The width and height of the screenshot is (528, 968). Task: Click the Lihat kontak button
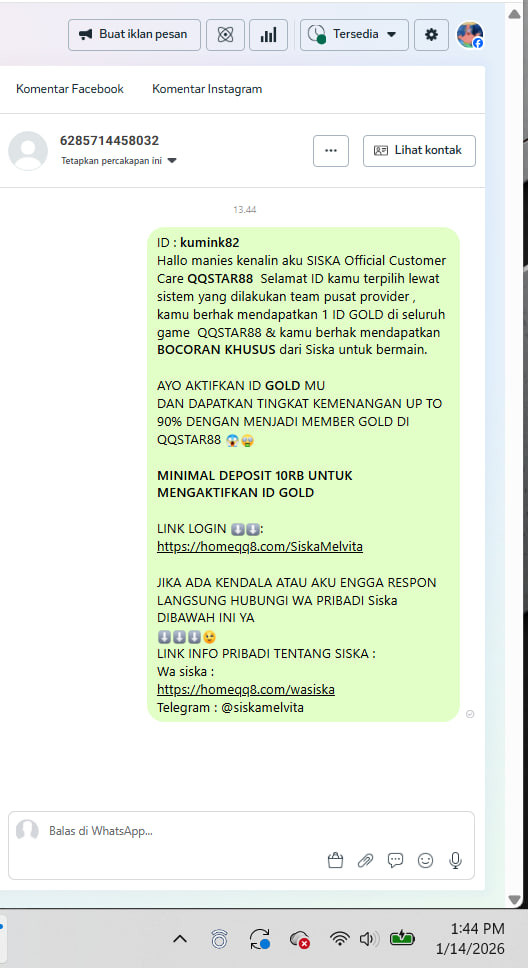pos(419,151)
